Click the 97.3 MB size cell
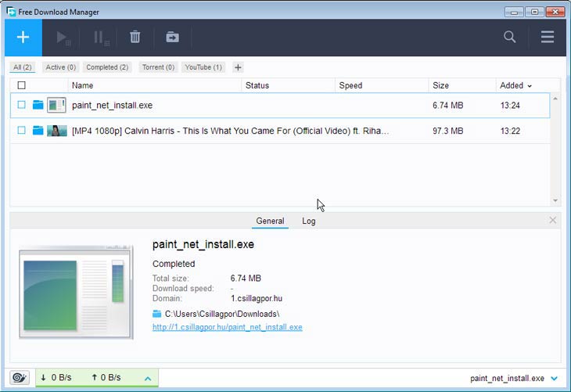This screenshot has height=392, width=571. click(448, 131)
